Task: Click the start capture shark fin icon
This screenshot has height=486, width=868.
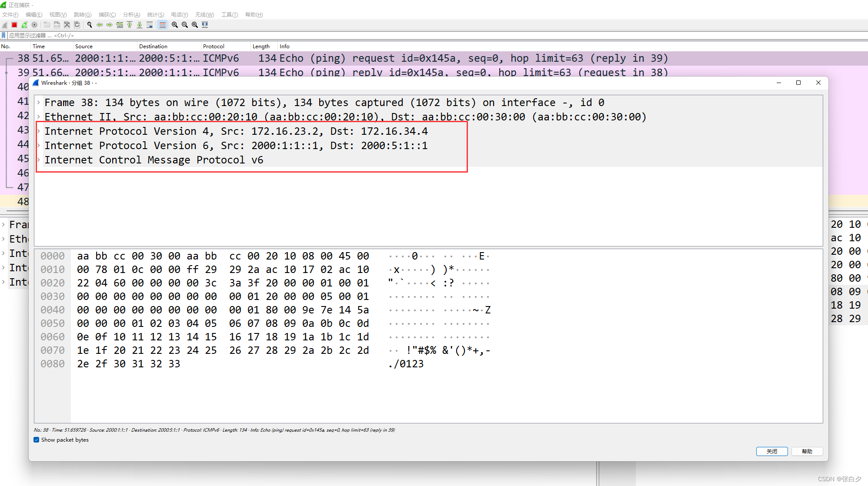Action: (5, 25)
